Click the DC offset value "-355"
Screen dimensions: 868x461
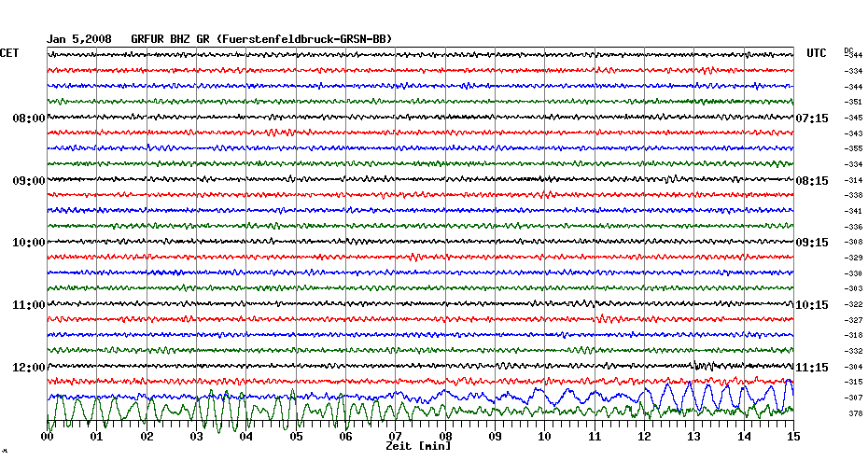point(854,149)
